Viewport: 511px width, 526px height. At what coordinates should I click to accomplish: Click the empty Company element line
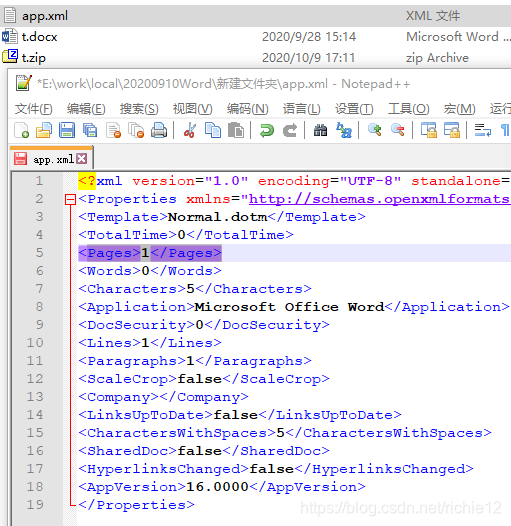pyautogui.click(x=163, y=397)
